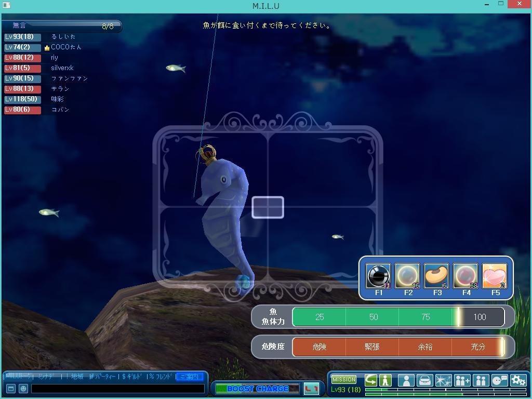Open the emoticon smiley picker
Screen dimensions: 532x399
(23, 389)
